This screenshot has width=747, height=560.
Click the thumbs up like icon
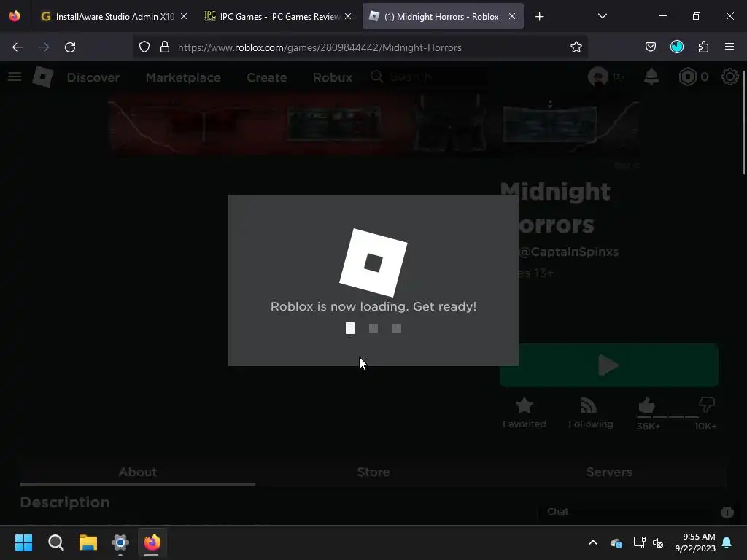click(646, 405)
